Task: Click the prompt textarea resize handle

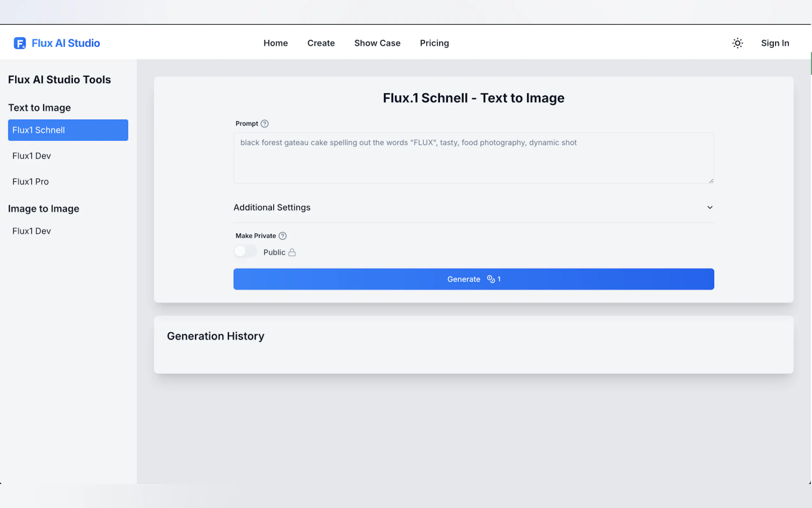Action: pyautogui.click(x=711, y=181)
